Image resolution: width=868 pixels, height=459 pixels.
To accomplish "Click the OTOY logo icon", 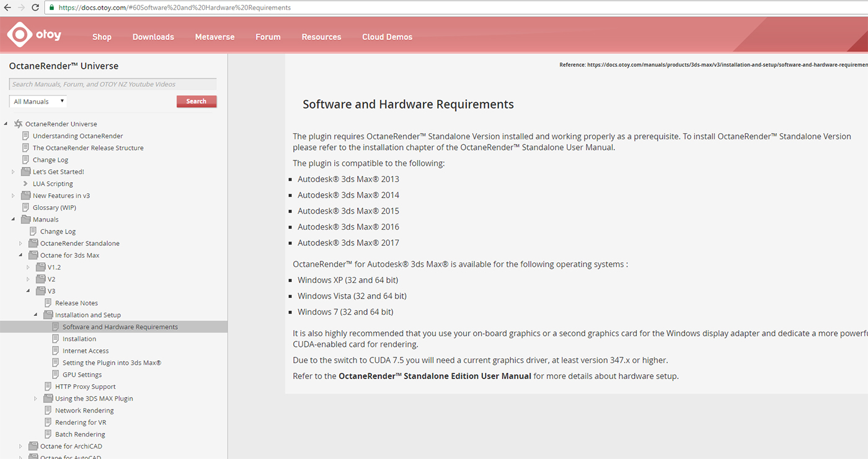I will [x=19, y=35].
